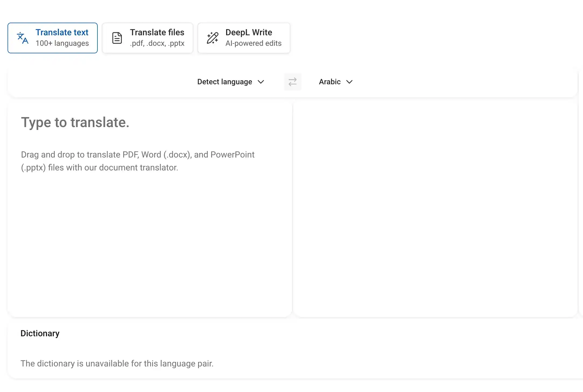Screen dimensions: 583x392
Task: Click the DeepL Write AI-powered edits button
Action: click(x=244, y=38)
